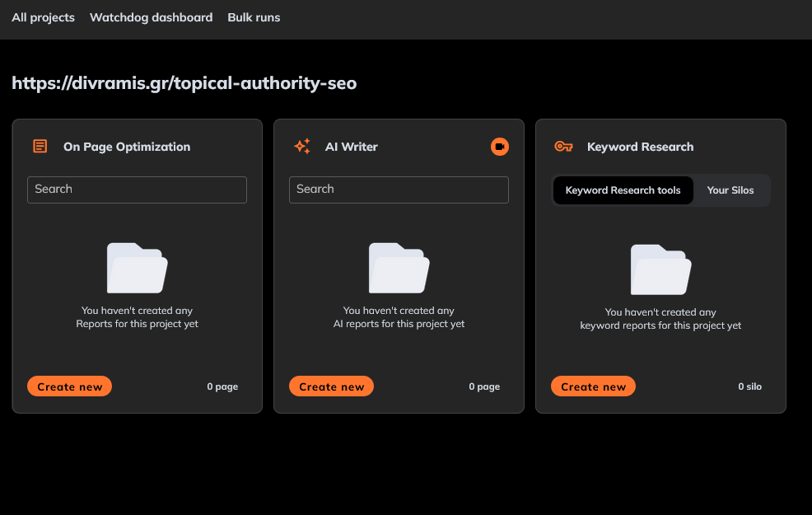Click the On Page Optimization search field

click(137, 190)
